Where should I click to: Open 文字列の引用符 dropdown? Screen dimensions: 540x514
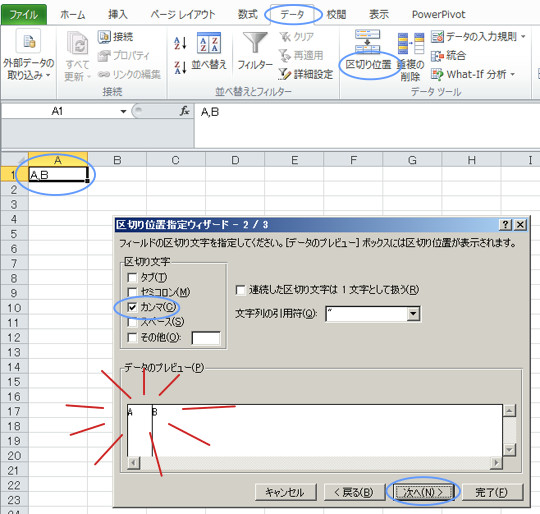[x=413, y=314]
